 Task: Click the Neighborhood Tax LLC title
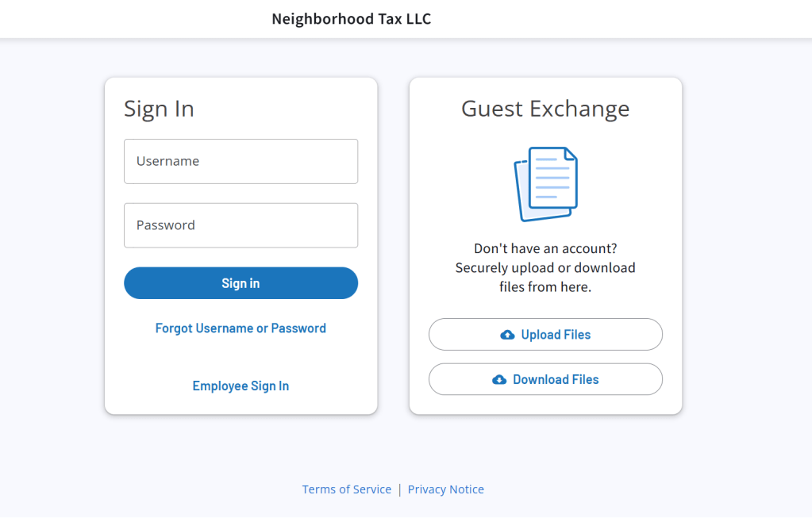point(352,19)
